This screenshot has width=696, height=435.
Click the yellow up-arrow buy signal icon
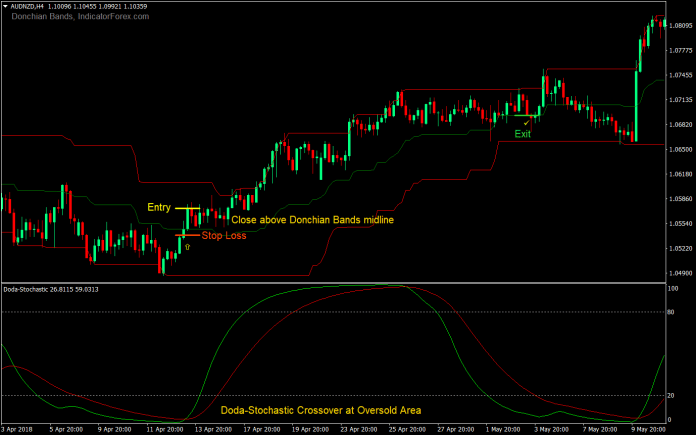[187, 245]
